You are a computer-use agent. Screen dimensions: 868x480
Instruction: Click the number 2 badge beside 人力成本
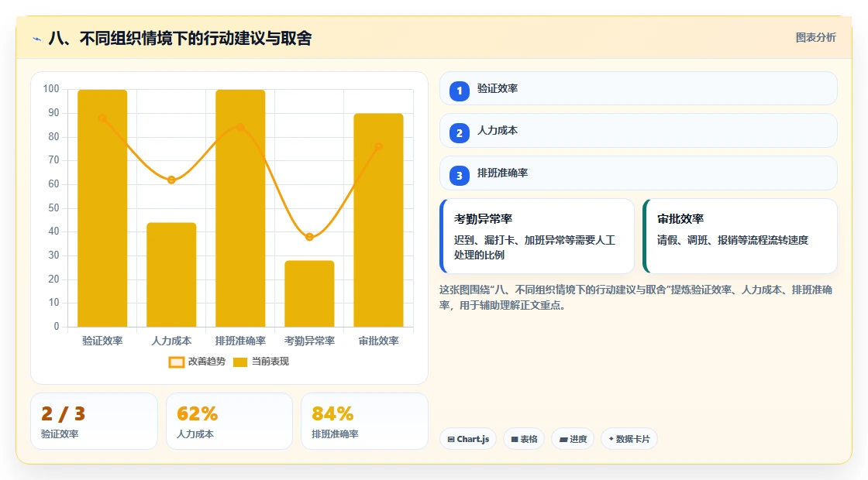click(460, 132)
